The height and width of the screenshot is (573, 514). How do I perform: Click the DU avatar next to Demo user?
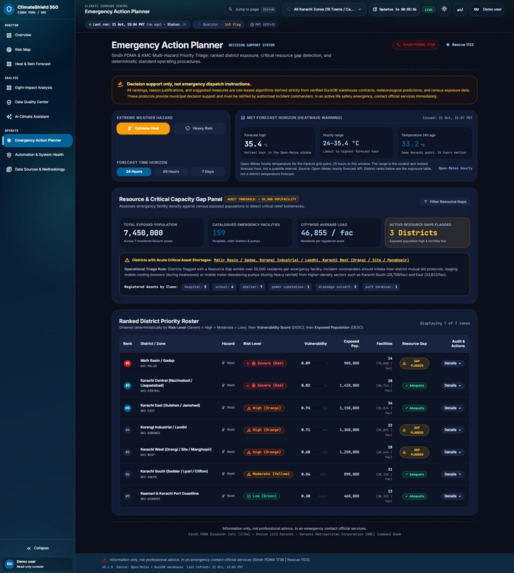coord(476,10)
